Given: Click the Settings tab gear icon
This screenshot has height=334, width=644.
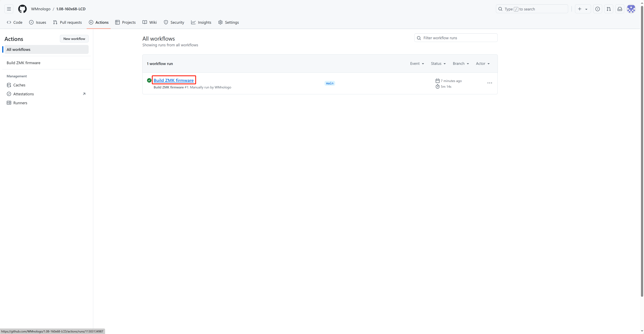Looking at the screenshot, I should tap(220, 22).
